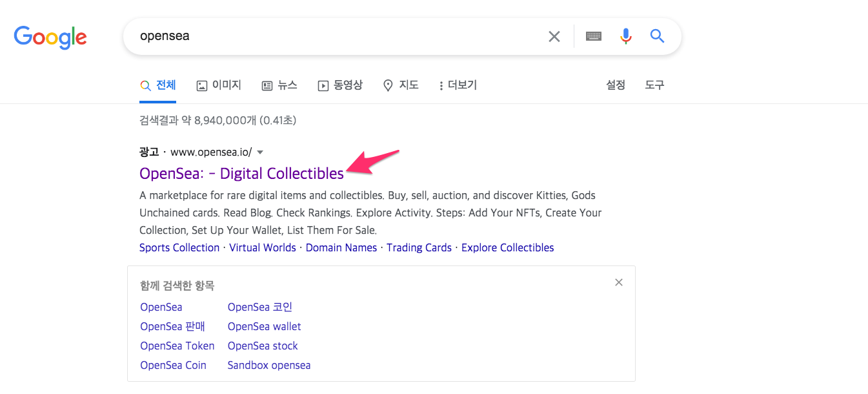Click the result count text 검색결과 약 8,940,000개
This screenshot has height=394, width=868.
[199, 120]
